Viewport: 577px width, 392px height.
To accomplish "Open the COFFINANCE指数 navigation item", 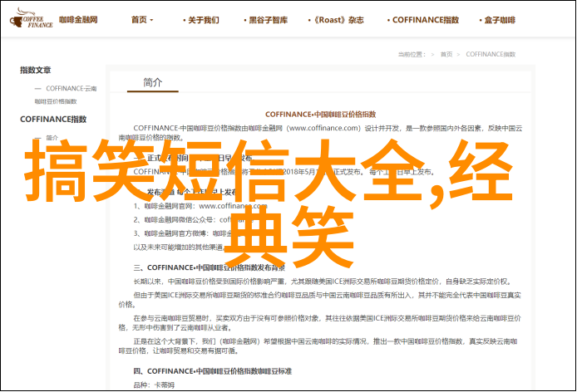I will coord(423,20).
